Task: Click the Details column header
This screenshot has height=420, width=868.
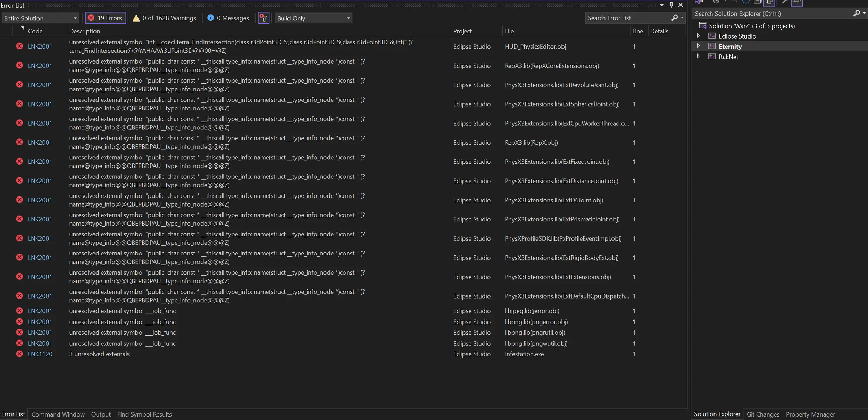Action: (x=661, y=31)
